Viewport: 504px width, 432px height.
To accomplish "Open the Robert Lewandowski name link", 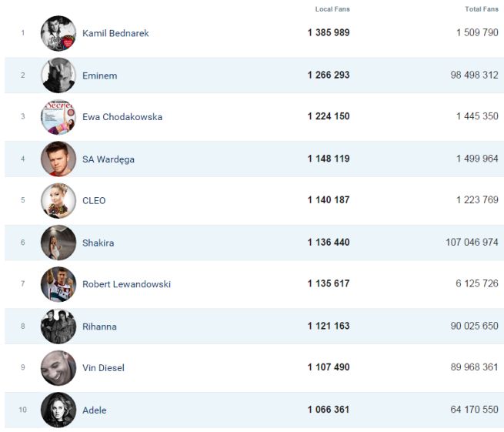I will pos(126,284).
